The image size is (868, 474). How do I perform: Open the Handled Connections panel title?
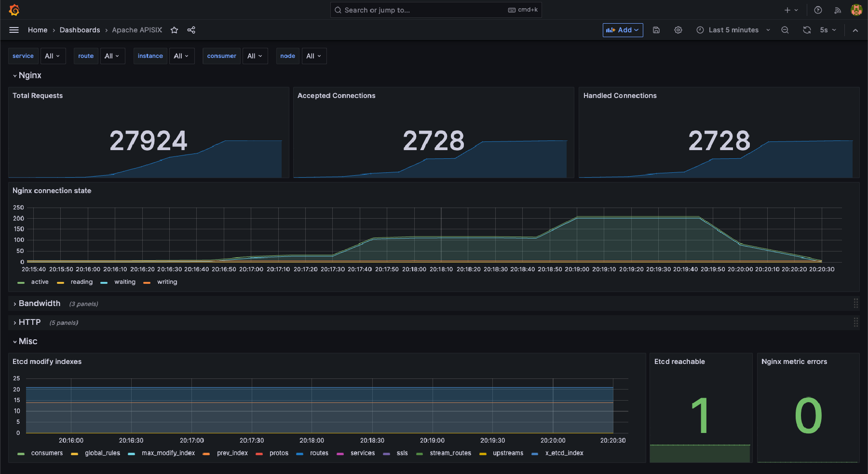pos(620,96)
